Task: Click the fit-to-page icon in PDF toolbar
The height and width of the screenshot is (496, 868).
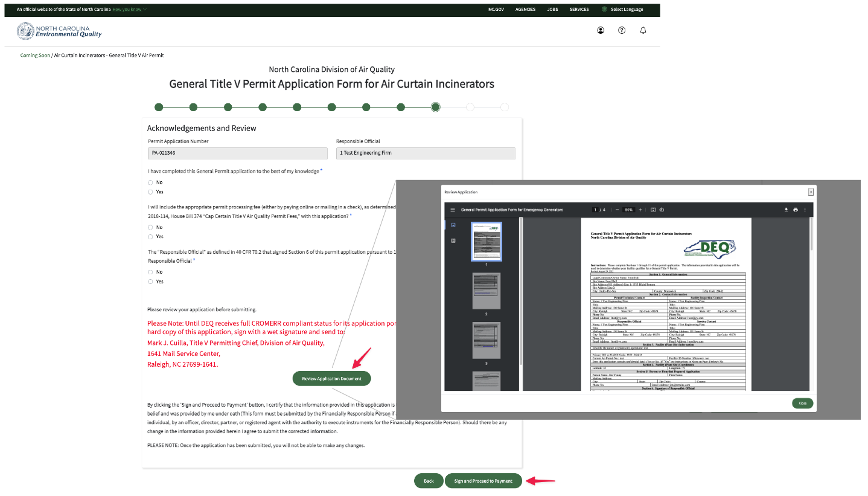Action: (654, 210)
